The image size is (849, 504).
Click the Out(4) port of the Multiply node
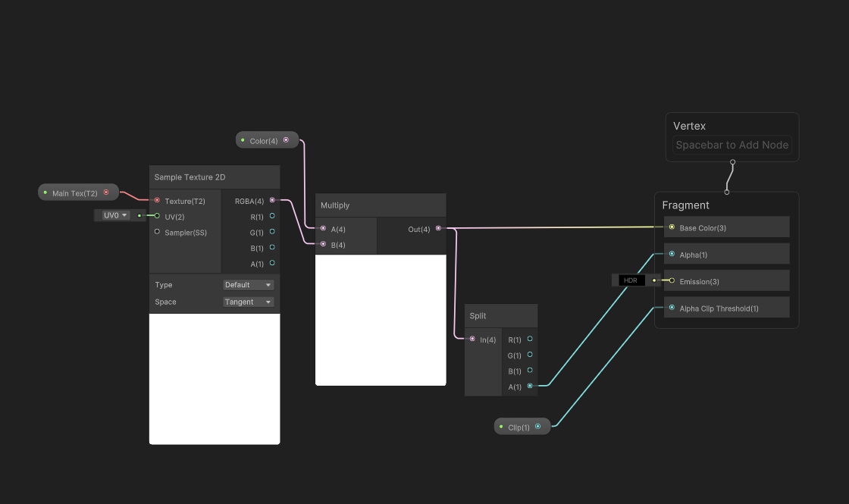coord(438,228)
